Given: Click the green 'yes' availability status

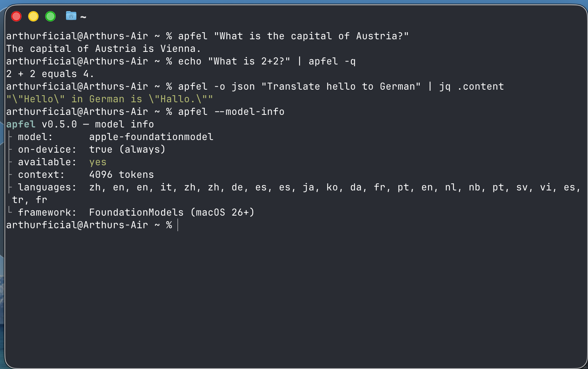Looking at the screenshot, I should 98,162.
